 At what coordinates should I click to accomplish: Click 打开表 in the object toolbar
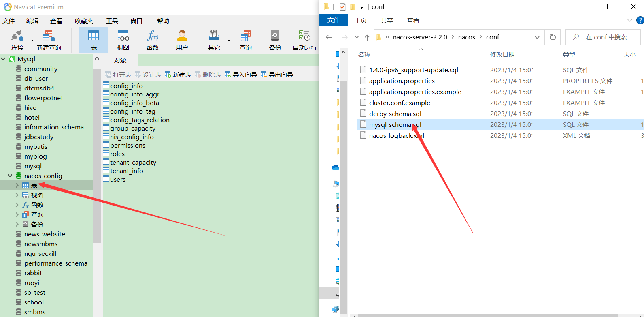118,75
